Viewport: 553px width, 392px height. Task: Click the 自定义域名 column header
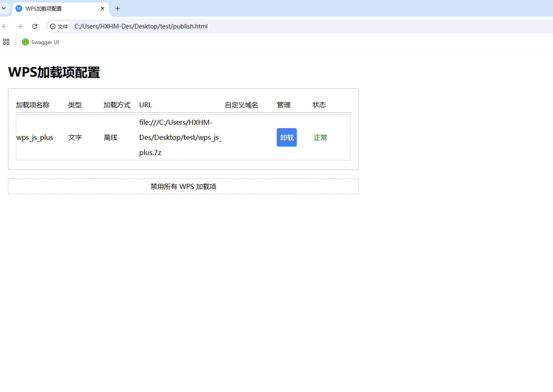pyautogui.click(x=242, y=105)
